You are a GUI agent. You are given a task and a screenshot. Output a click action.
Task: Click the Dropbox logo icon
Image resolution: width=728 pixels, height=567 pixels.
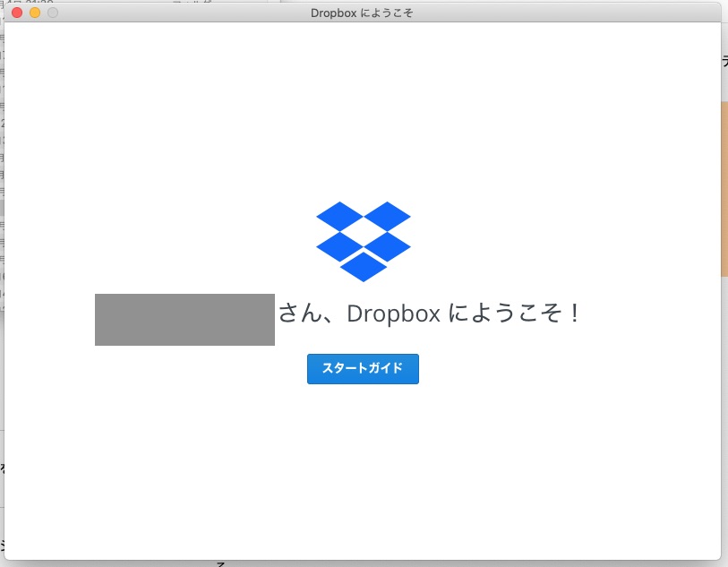tap(363, 242)
